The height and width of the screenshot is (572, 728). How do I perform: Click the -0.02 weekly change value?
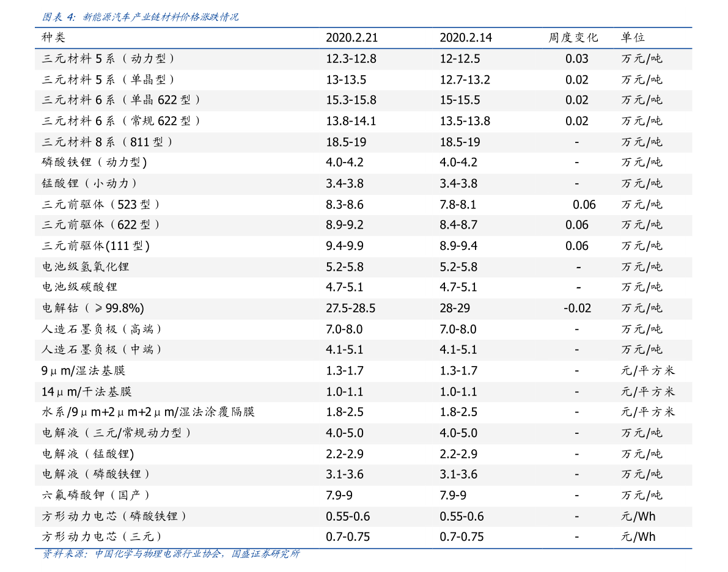coord(575,308)
